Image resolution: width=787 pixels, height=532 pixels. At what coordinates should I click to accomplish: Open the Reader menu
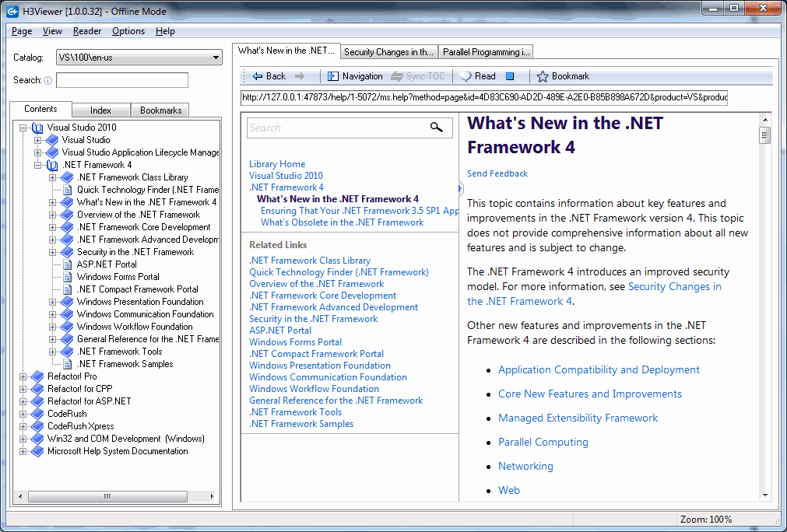pos(87,31)
